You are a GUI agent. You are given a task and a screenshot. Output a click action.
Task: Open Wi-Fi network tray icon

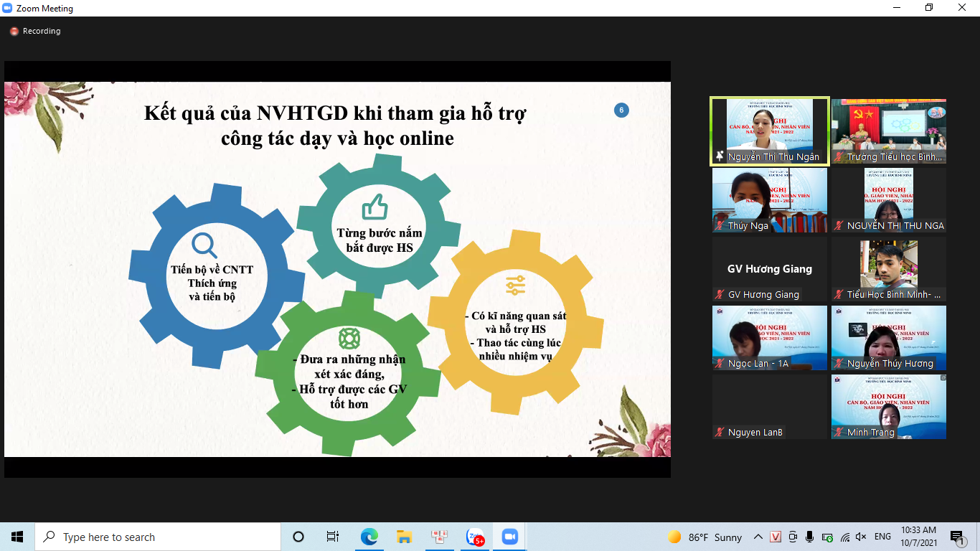[x=844, y=537]
